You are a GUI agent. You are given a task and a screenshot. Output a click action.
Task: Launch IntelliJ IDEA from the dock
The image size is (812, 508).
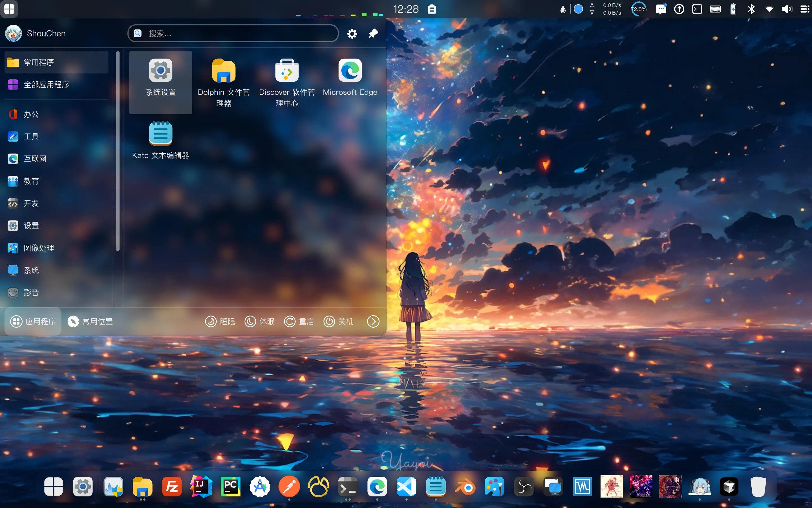point(201,487)
